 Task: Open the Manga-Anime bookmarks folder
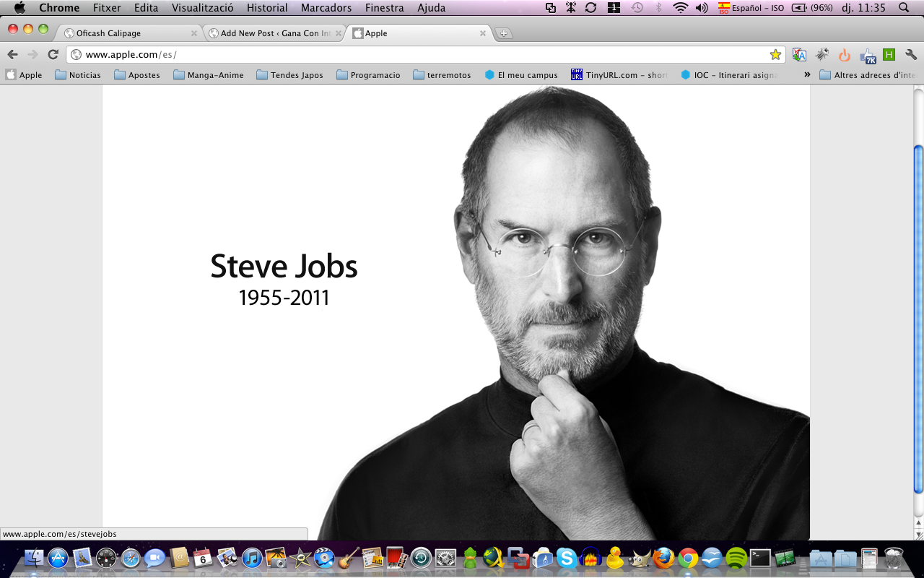click(x=208, y=75)
